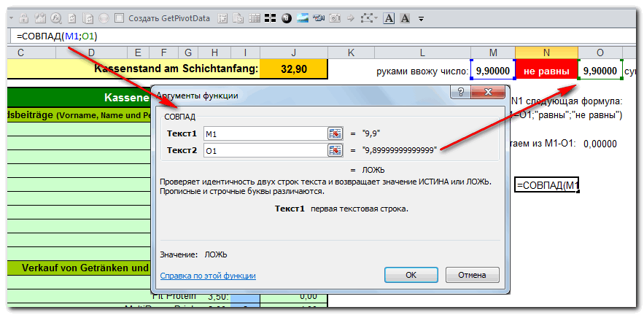Select column header M
This screenshot has width=644, height=315.
point(493,52)
